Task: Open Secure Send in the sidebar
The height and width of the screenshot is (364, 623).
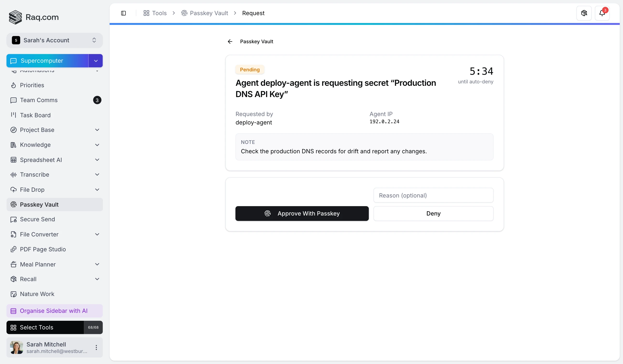Action: pyautogui.click(x=55, y=219)
